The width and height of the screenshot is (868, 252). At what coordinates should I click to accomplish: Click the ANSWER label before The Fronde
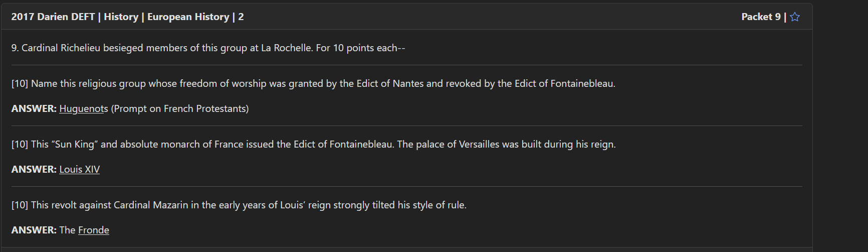pos(34,230)
